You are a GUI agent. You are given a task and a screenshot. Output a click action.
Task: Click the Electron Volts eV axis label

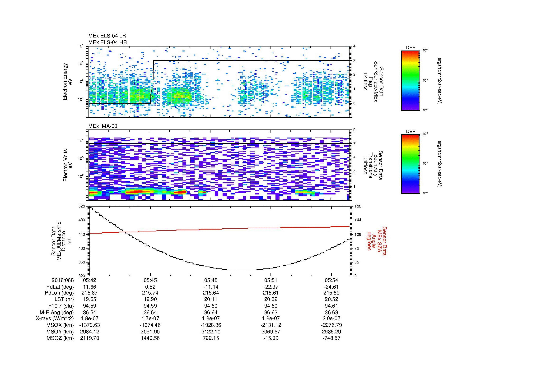click(x=68, y=166)
